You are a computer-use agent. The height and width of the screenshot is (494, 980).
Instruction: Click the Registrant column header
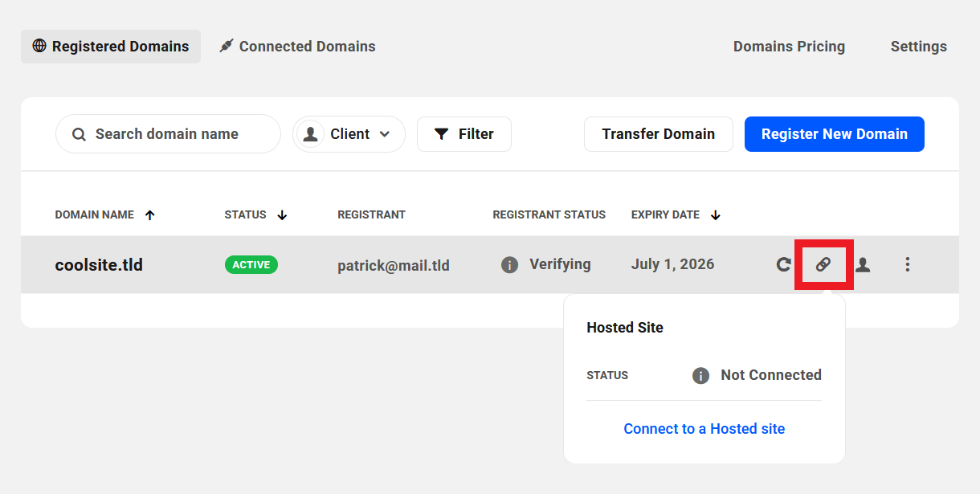[371, 215]
